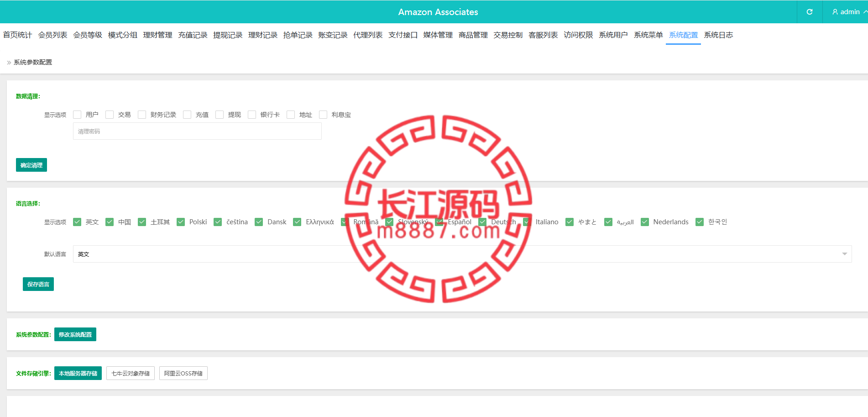This screenshot has height=417, width=868.
Task: Open the 默认语言 dropdown
Action: pos(462,254)
